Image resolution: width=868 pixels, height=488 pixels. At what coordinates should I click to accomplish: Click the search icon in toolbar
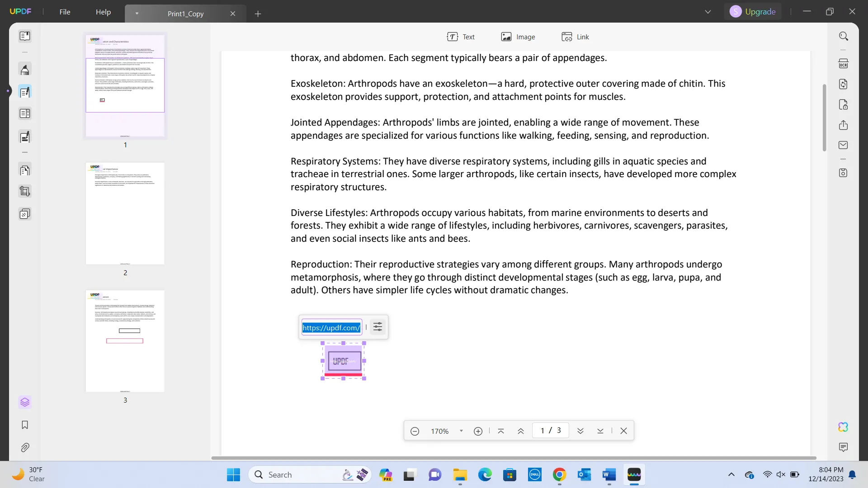point(844,36)
